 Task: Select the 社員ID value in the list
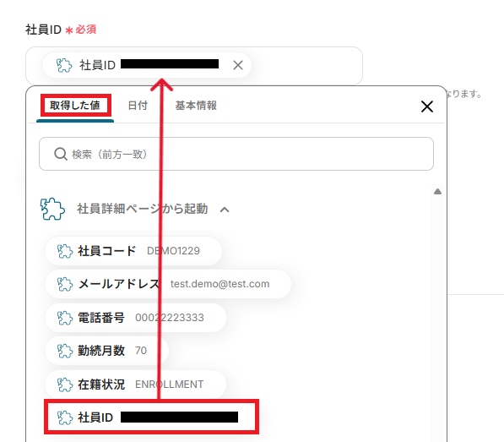(x=151, y=417)
